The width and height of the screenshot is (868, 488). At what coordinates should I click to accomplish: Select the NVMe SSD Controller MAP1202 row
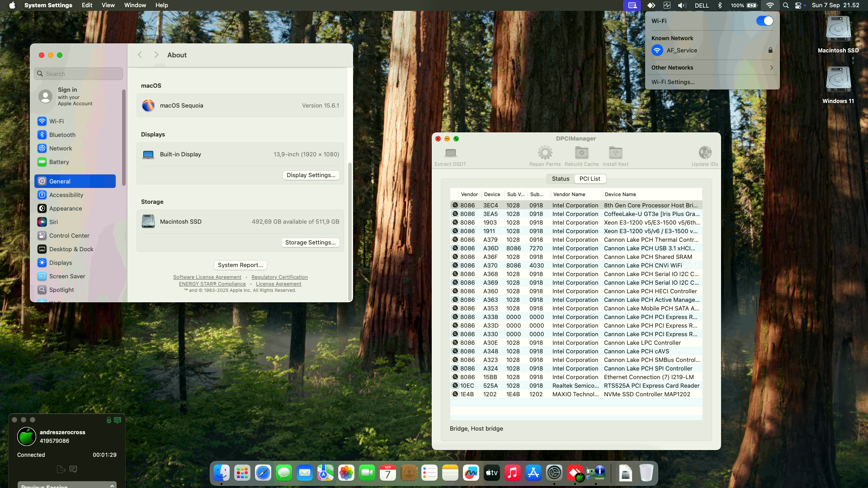(x=576, y=394)
